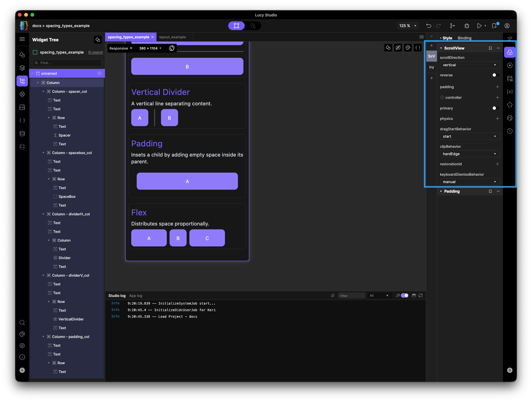
Task: Open the device notifications icon
Action: tap(495, 26)
